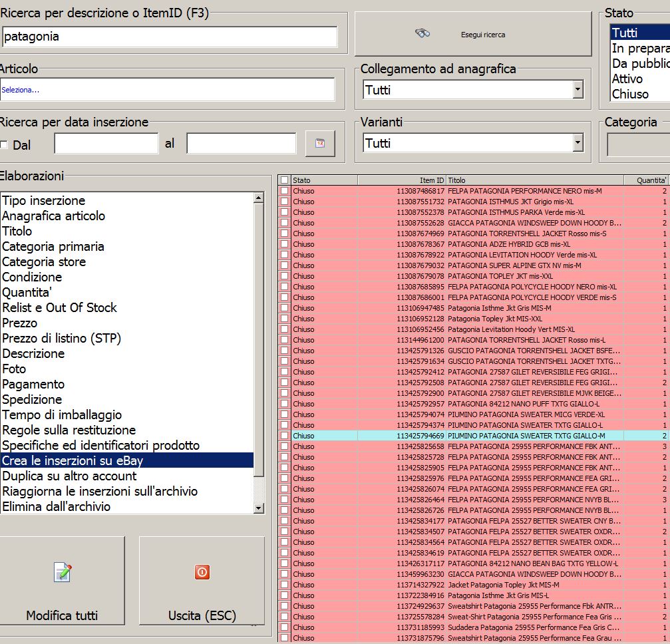Sort by the Quantita' column header
This screenshot has width=670, height=644.
645,180
